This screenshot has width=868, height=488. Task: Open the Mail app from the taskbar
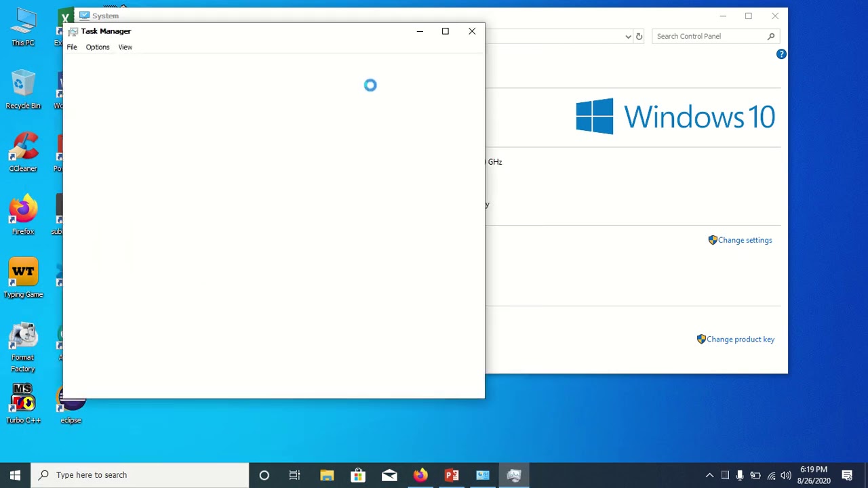tap(389, 475)
